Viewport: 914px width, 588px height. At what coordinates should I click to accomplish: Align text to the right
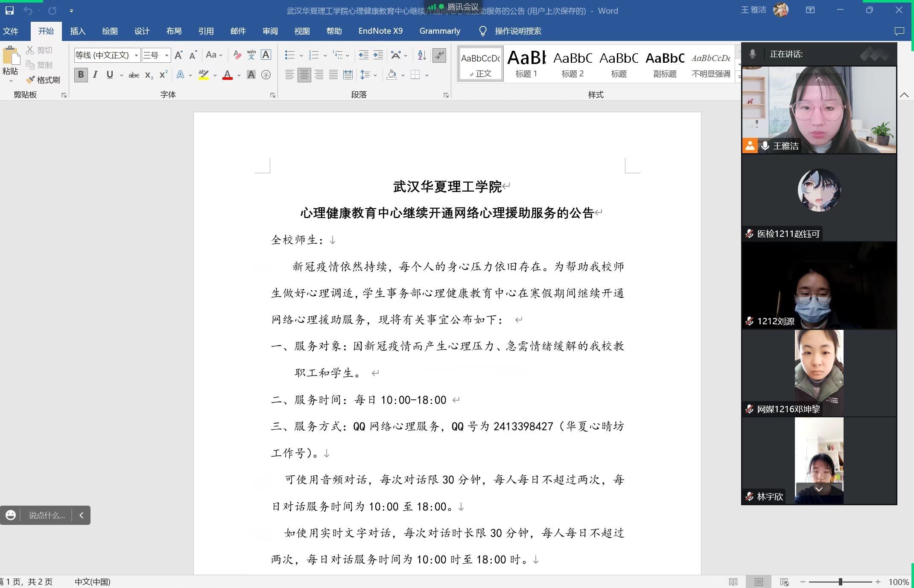pos(319,75)
